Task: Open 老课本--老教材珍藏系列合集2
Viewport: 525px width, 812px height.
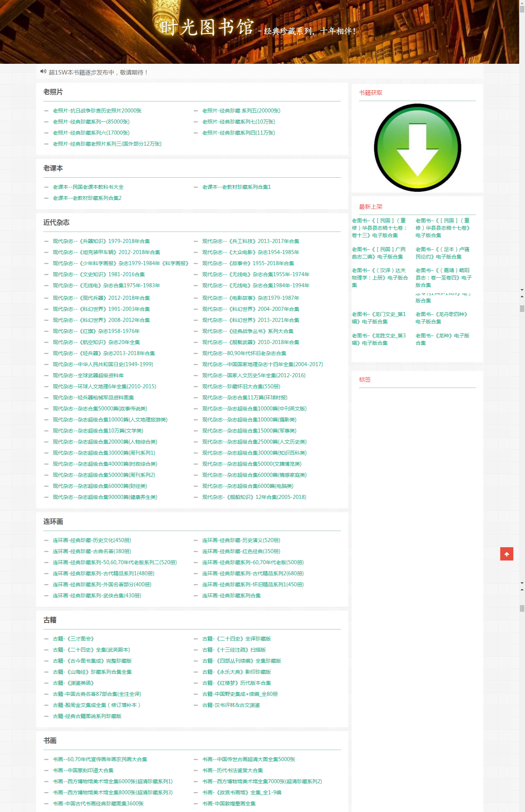Action: tap(87, 198)
